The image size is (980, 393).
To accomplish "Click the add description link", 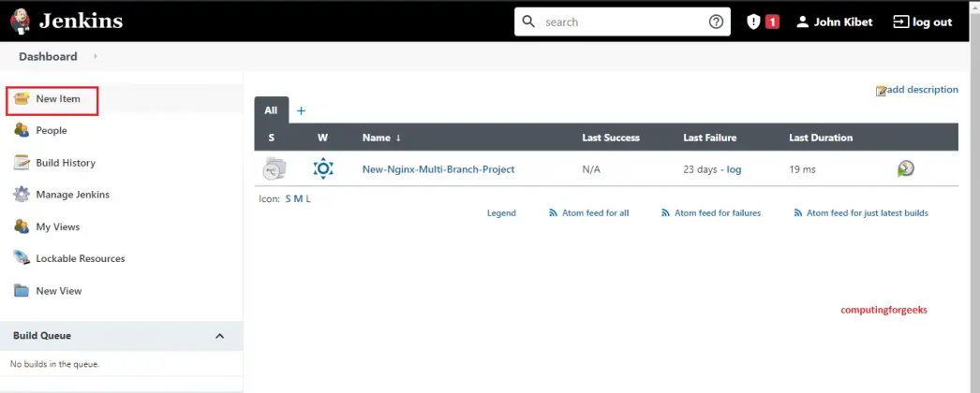I will point(921,90).
